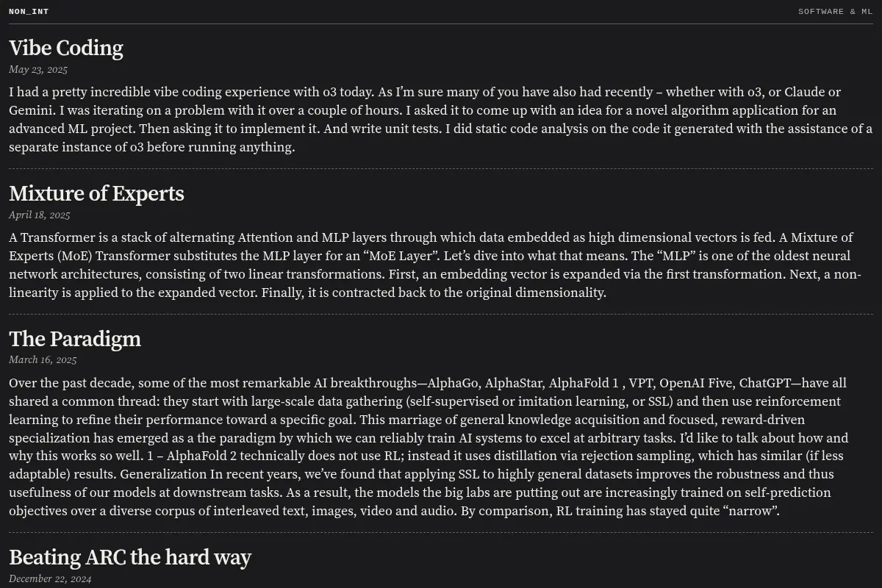Open the NON_INT site home link
The width and height of the screenshot is (882, 588).
click(29, 12)
